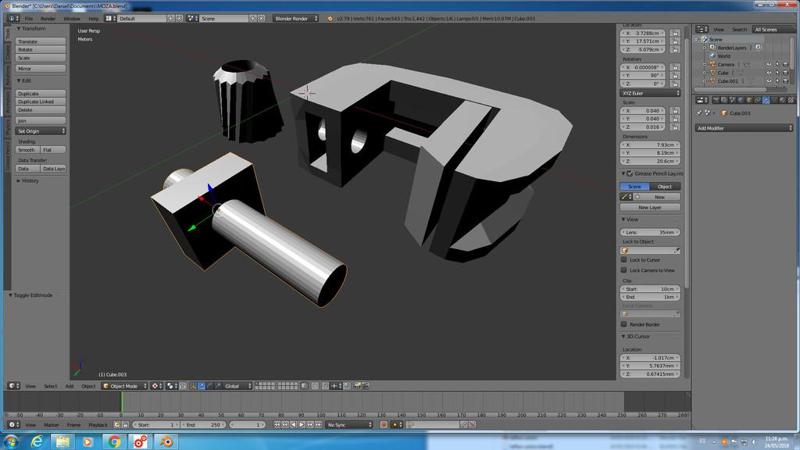Click the Duplicate Linked button
The image size is (800, 450).
pyautogui.click(x=41, y=102)
